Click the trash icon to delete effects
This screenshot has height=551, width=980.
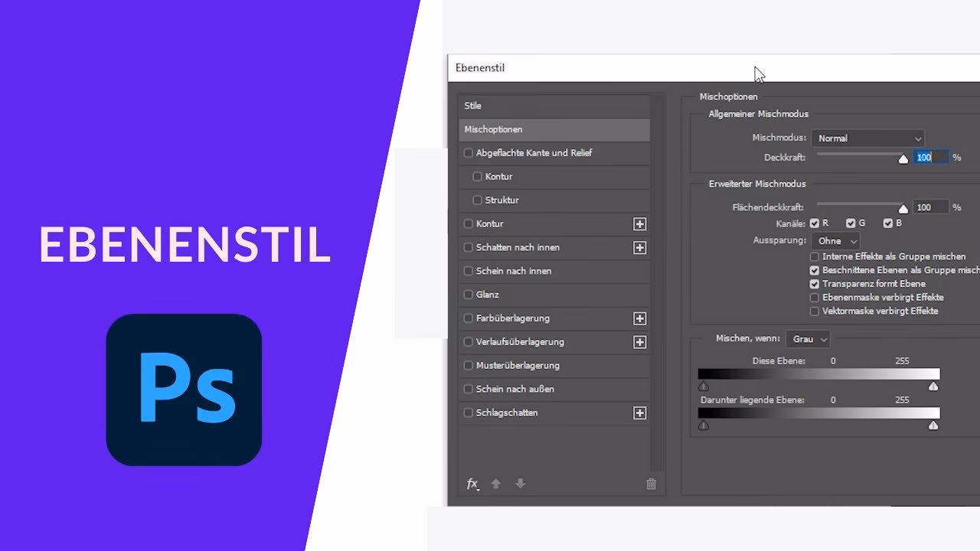point(650,484)
